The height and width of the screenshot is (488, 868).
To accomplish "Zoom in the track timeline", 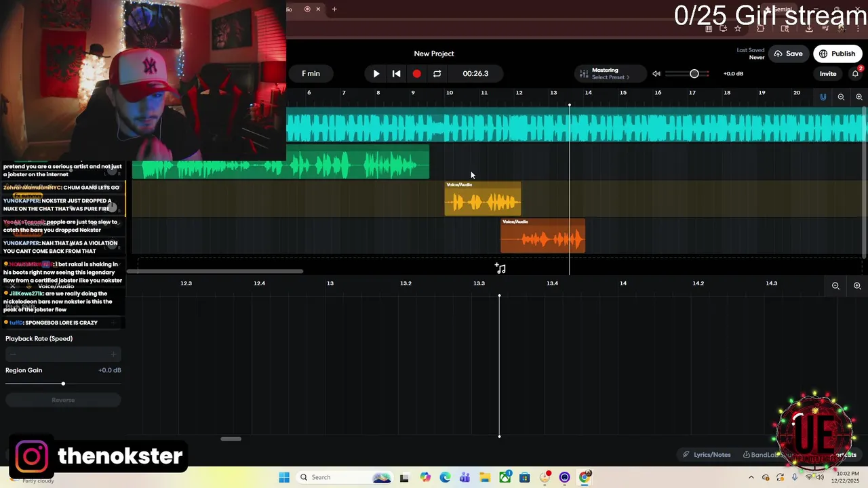I will 859,97.
